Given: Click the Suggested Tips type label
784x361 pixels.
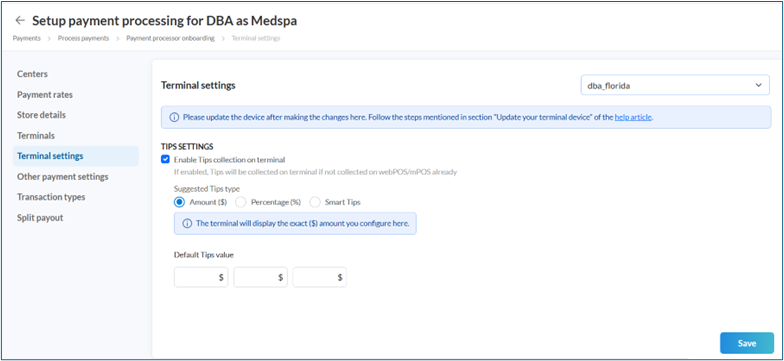Looking at the screenshot, I should [x=207, y=188].
